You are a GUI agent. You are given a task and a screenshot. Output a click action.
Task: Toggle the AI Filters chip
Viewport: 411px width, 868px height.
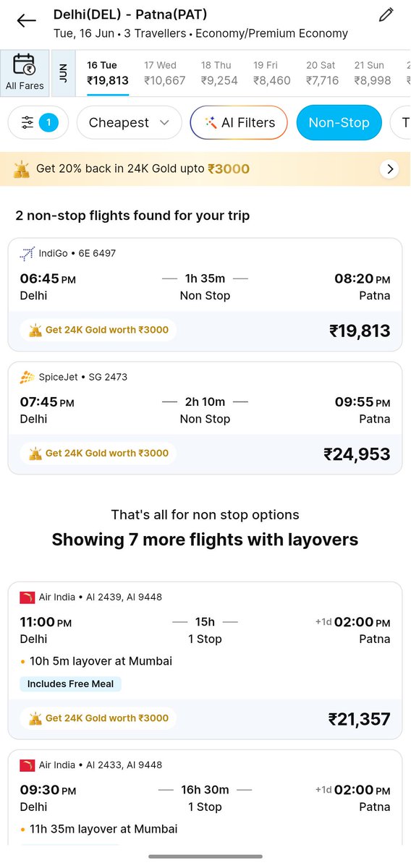[x=239, y=123]
